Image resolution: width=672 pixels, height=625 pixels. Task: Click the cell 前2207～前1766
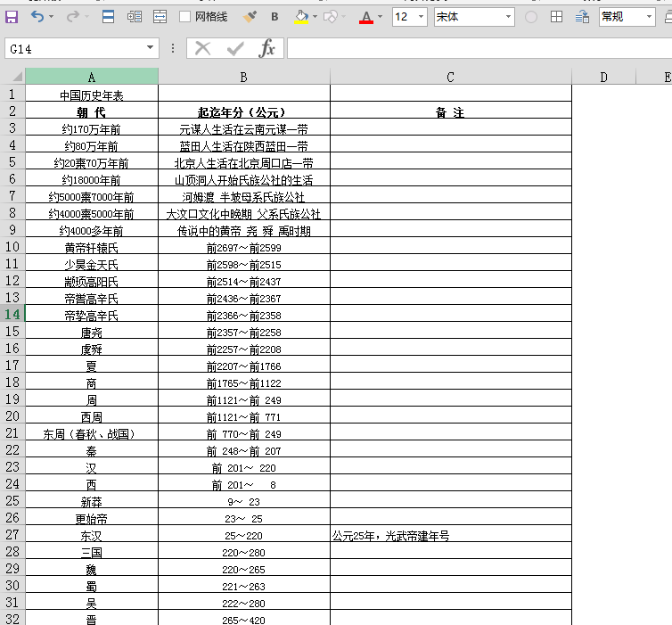coord(244,365)
